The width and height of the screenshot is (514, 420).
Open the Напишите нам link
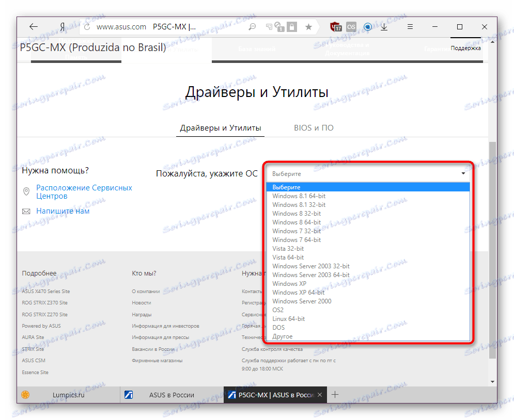tap(63, 211)
